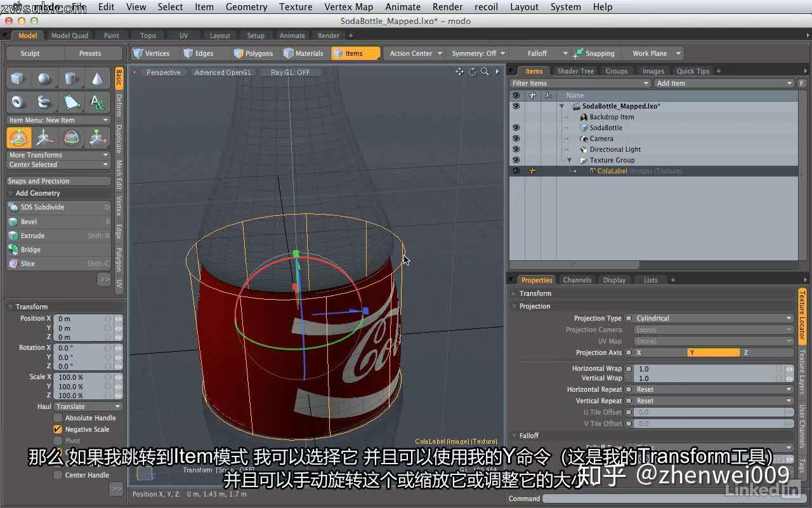Open the Filter Items dropdown
The image size is (812, 508).
[x=580, y=83]
